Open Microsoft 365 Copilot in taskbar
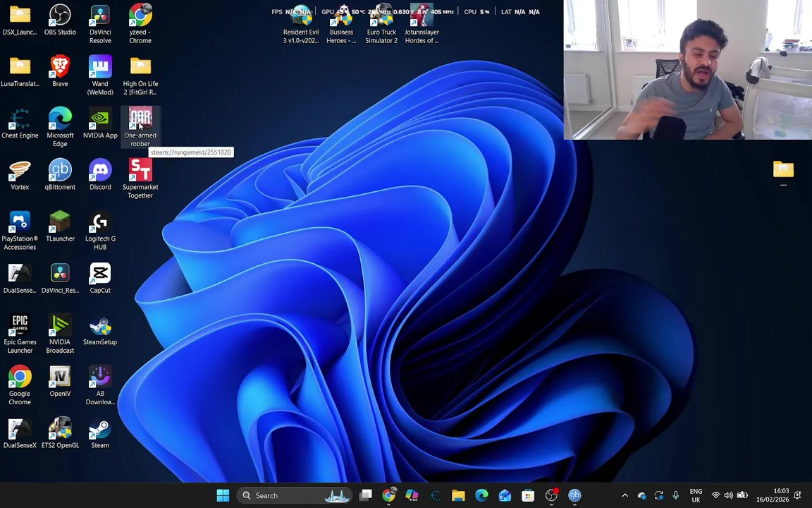 (412, 495)
